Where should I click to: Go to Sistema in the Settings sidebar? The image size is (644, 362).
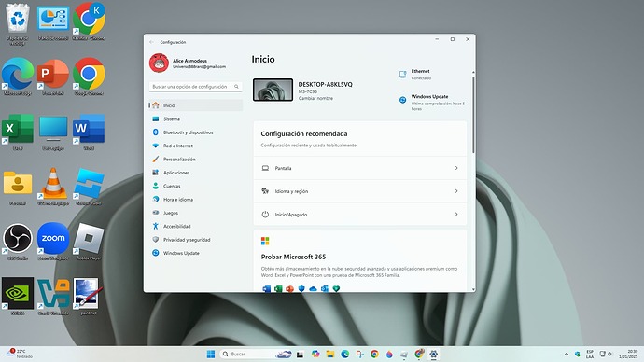coord(195,119)
